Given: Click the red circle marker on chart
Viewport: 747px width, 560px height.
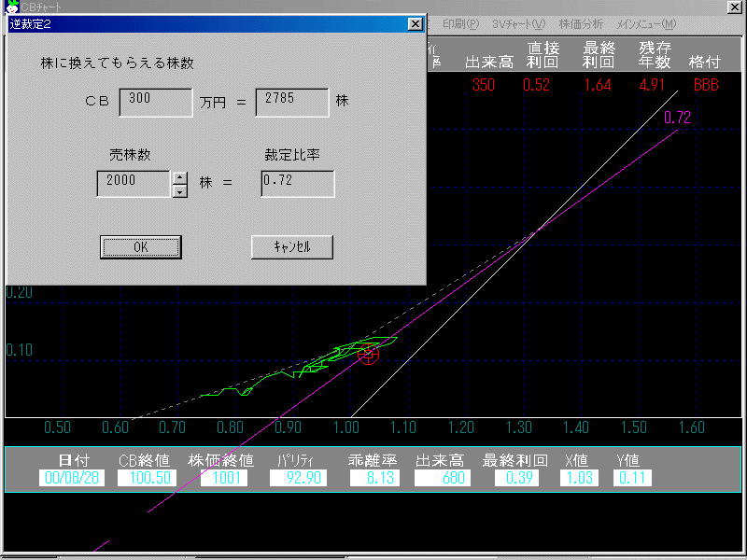Looking at the screenshot, I should tap(368, 354).
